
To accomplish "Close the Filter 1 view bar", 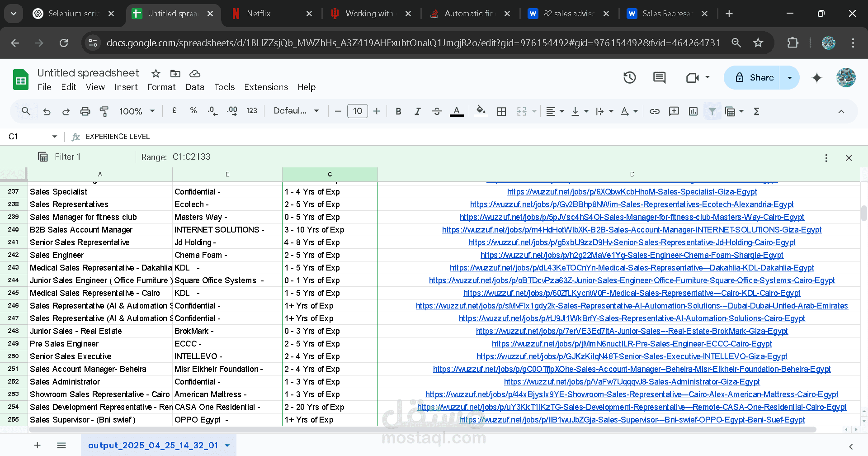I will (849, 158).
